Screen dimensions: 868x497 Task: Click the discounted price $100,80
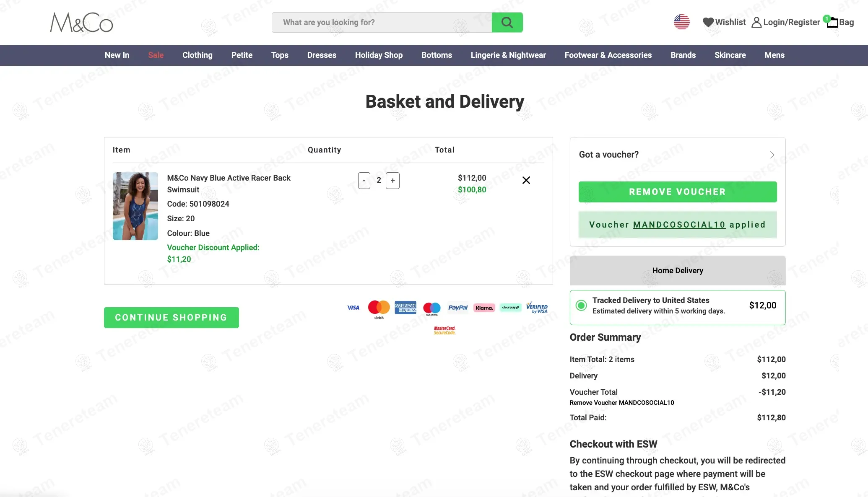click(472, 189)
